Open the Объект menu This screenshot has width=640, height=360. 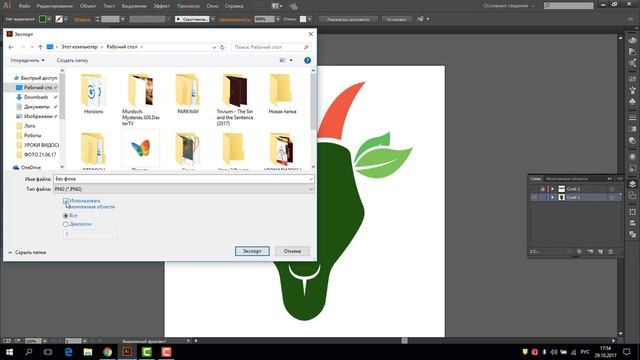(88, 6)
